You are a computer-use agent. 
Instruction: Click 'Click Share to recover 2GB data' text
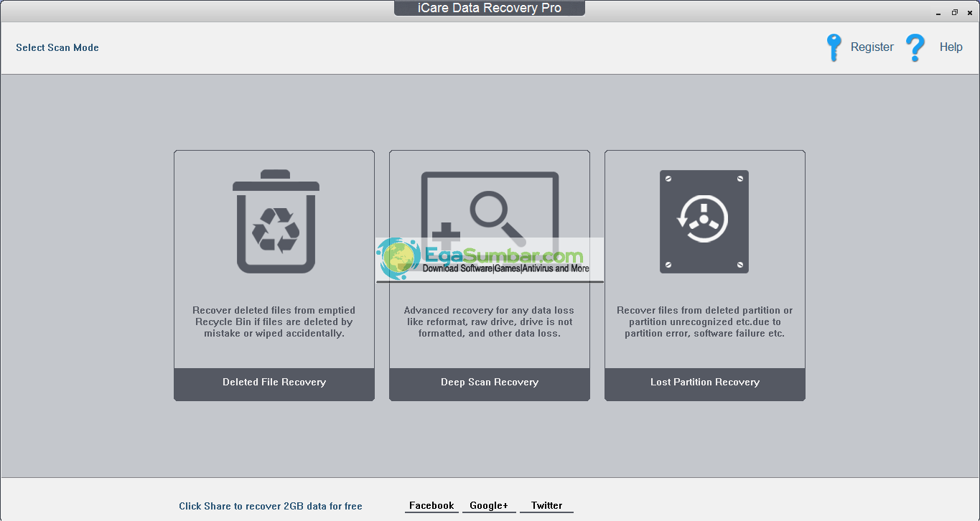point(271,506)
